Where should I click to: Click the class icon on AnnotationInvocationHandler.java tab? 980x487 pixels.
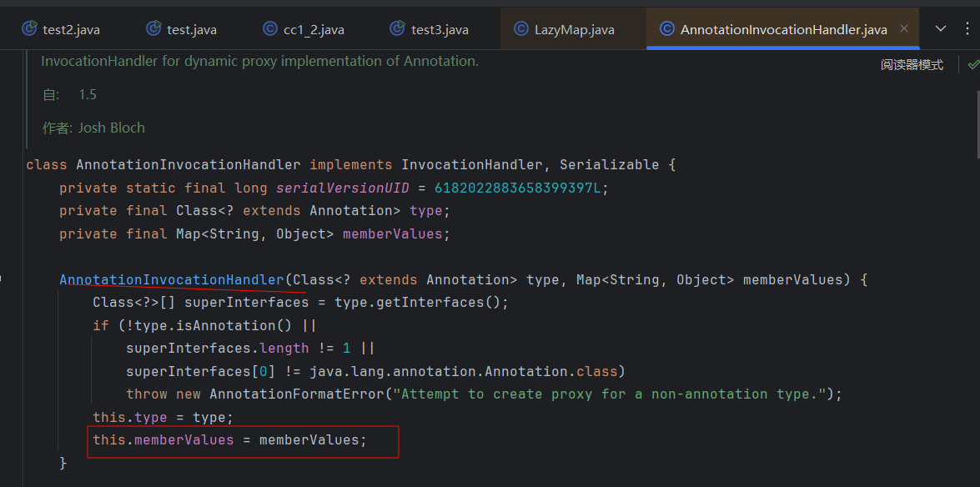click(x=666, y=29)
